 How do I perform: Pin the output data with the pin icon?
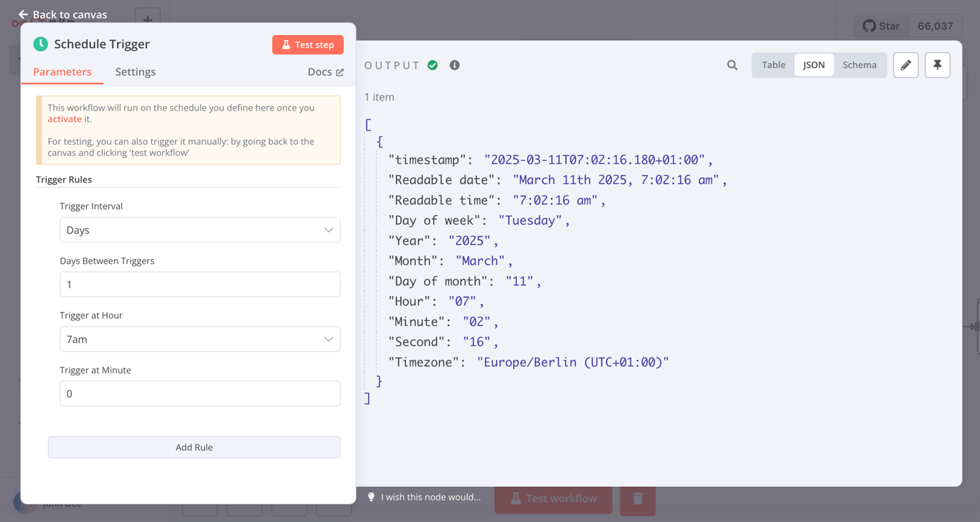click(x=937, y=65)
